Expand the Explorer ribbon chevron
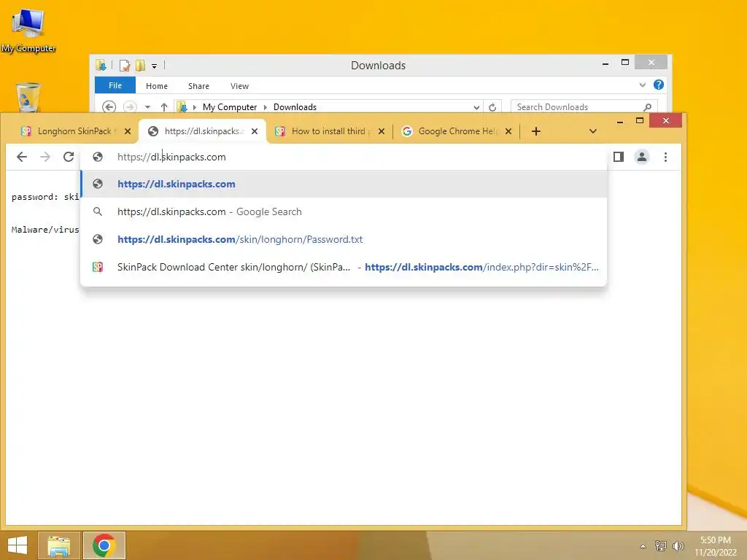This screenshot has height=560, width=747. pyautogui.click(x=642, y=85)
